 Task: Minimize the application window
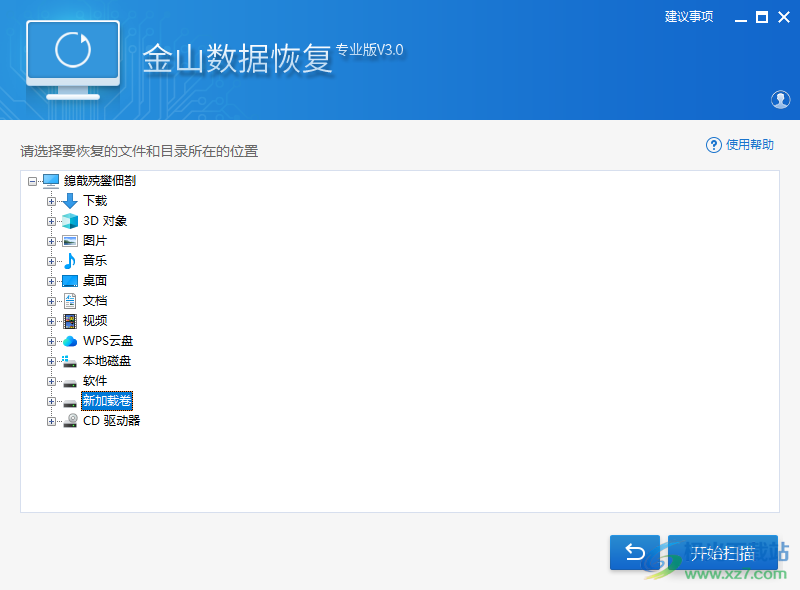point(741,18)
